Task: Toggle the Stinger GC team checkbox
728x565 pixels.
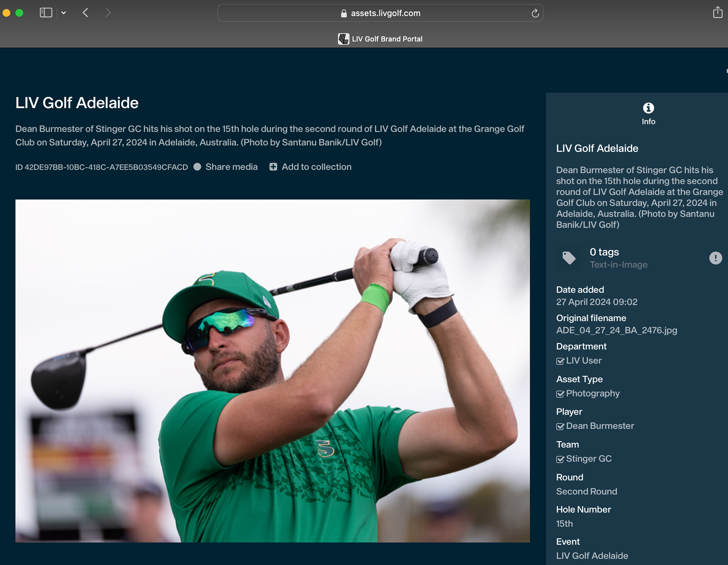Action: click(x=560, y=460)
